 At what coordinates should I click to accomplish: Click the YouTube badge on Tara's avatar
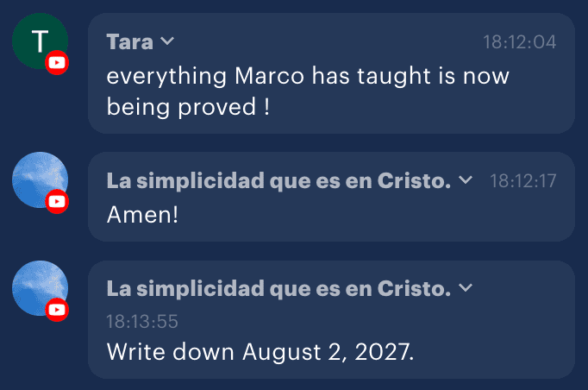click(x=57, y=63)
